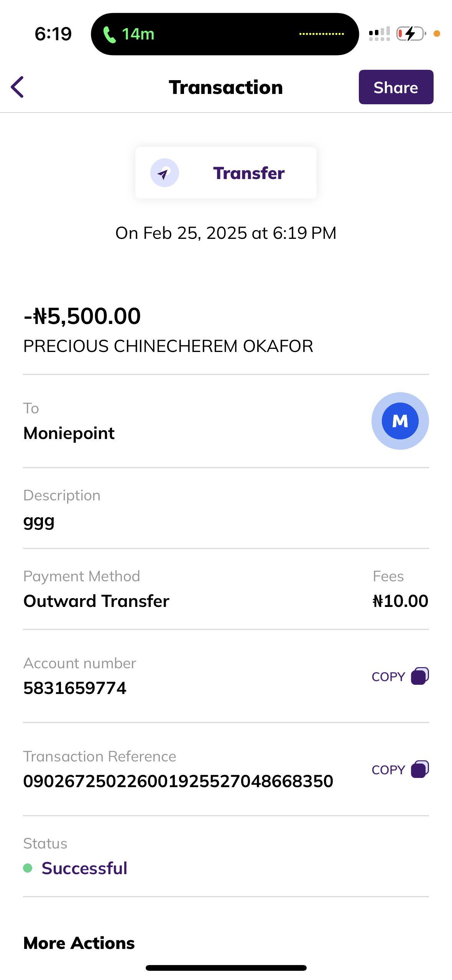Tap the recipient name Precious Chinecherem Okafor
452x980 pixels.
tap(168, 346)
